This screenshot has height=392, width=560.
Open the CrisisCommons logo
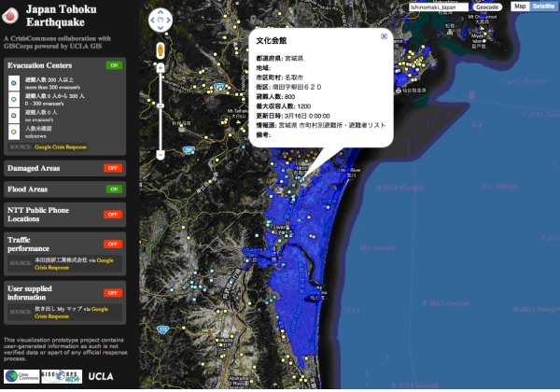[x=16, y=376]
